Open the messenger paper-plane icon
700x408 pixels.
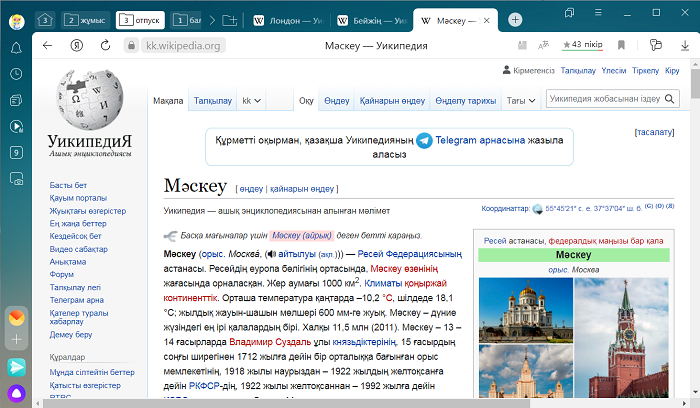(x=17, y=367)
